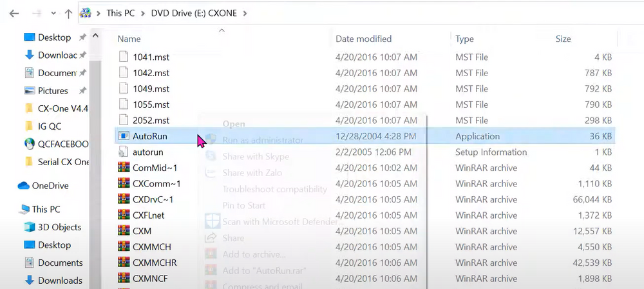The image size is (644, 289).
Task: Click the CXMMCH WinRAR archive icon
Action: [x=124, y=247]
